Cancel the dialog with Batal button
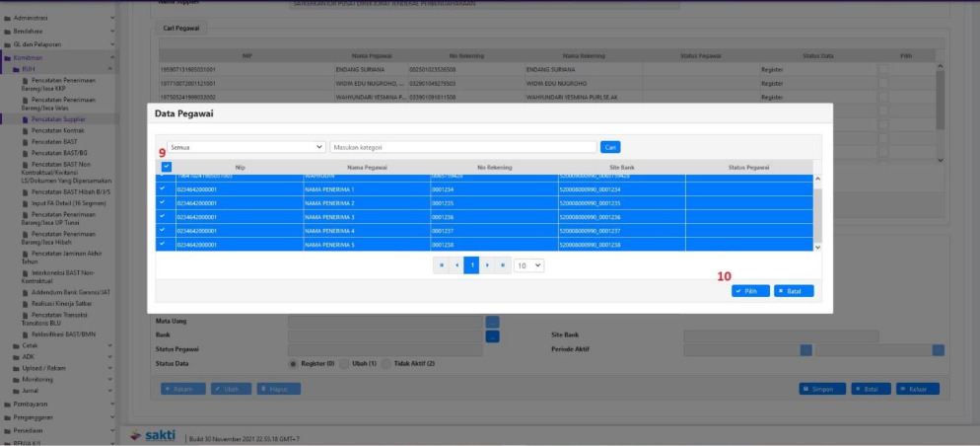 click(x=794, y=291)
